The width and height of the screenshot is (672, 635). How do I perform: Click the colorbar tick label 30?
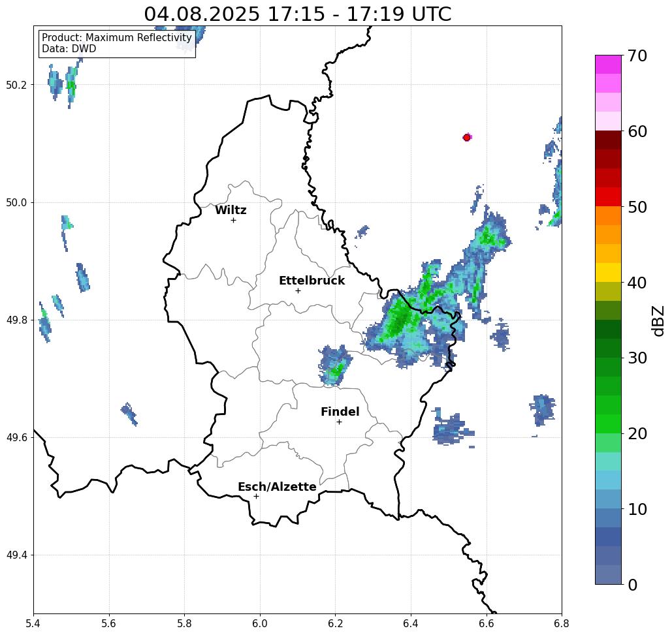[637, 358]
